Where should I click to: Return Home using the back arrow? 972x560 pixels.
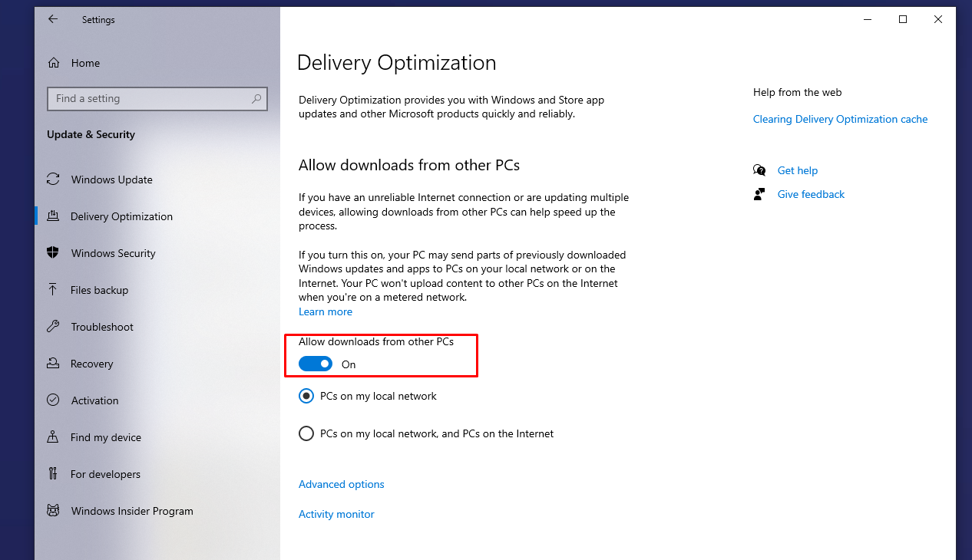52,19
